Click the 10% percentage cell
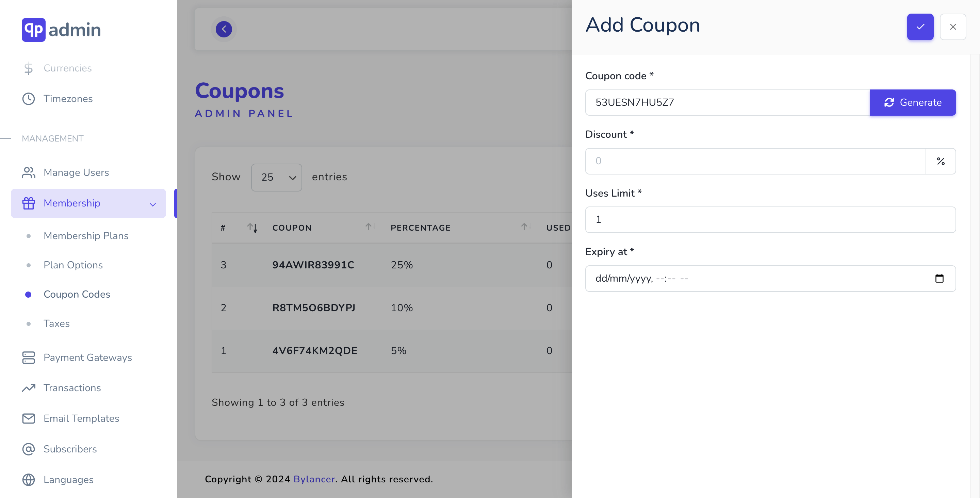980x498 pixels. 402,308
